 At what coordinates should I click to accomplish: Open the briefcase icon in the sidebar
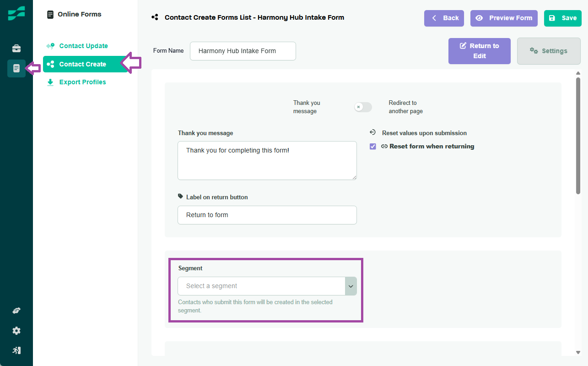tap(16, 49)
